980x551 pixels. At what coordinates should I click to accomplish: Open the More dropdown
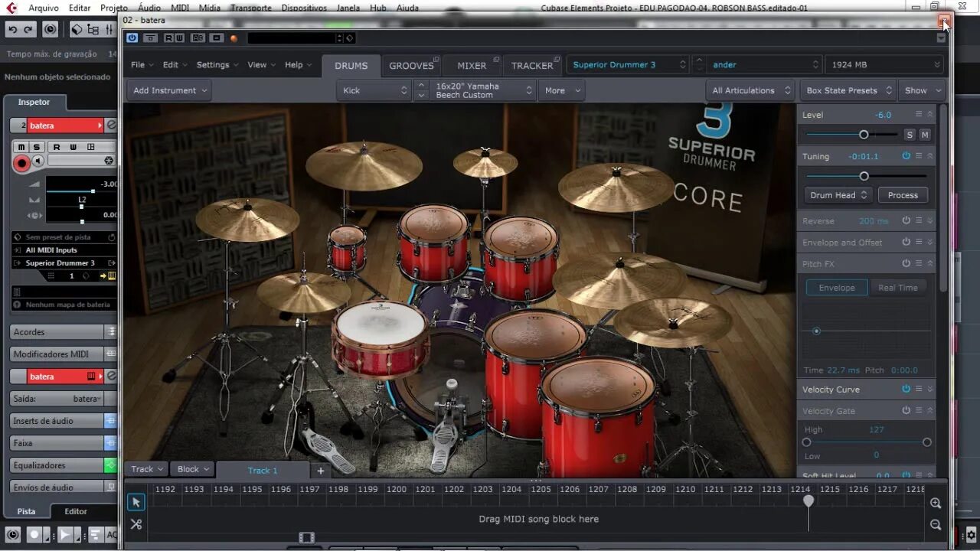[x=561, y=90]
